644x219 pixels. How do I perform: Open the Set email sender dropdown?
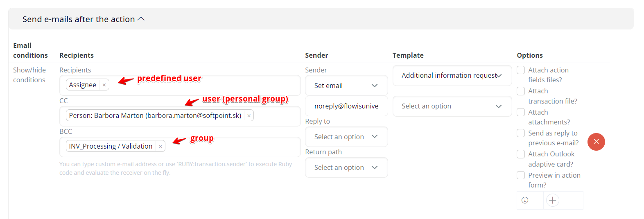[x=346, y=86]
